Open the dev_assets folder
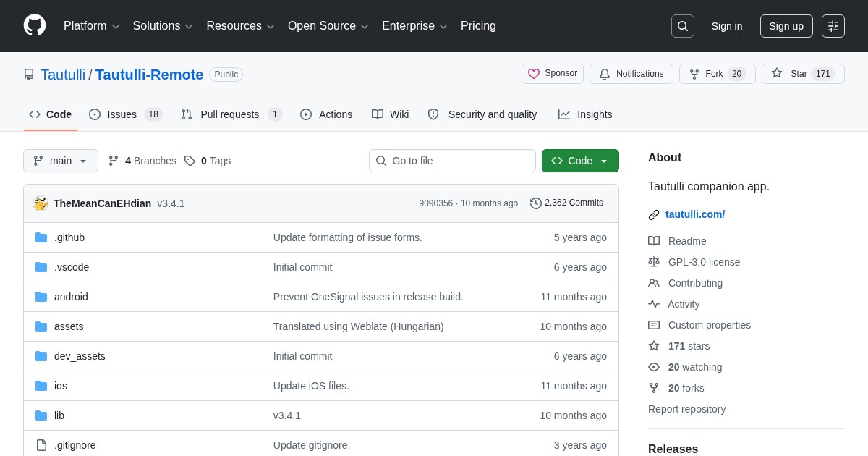The width and height of the screenshot is (868, 456). [x=80, y=356]
